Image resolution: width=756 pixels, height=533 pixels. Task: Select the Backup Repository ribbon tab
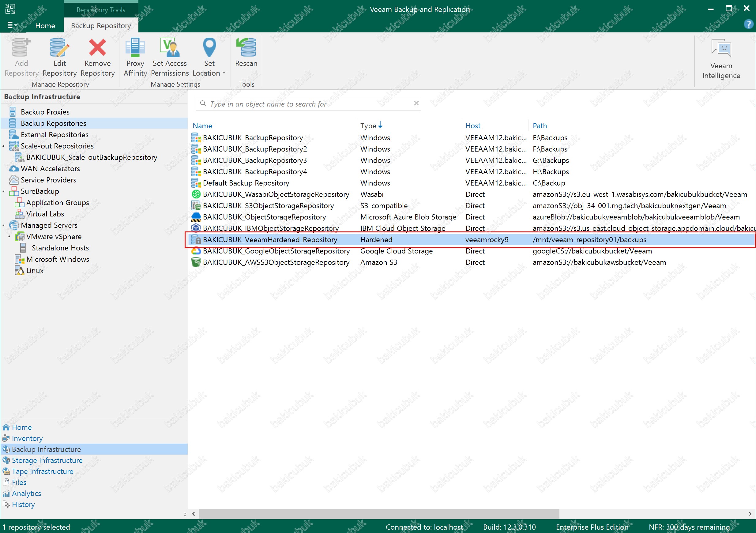tap(101, 25)
